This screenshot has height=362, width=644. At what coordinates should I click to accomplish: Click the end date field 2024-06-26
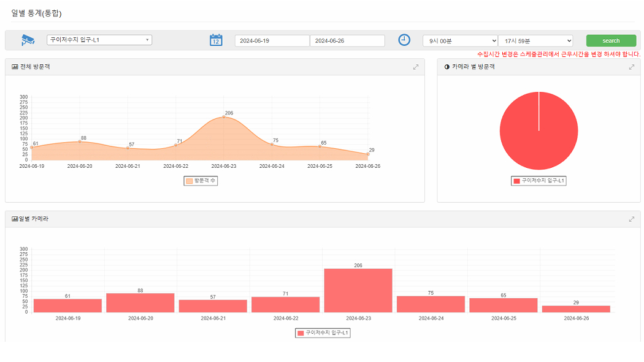tap(347, 41)
